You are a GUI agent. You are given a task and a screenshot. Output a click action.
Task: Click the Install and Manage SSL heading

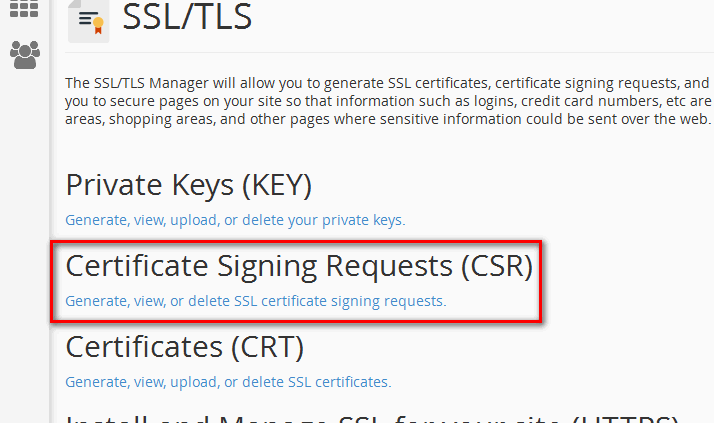click(372, 417)
